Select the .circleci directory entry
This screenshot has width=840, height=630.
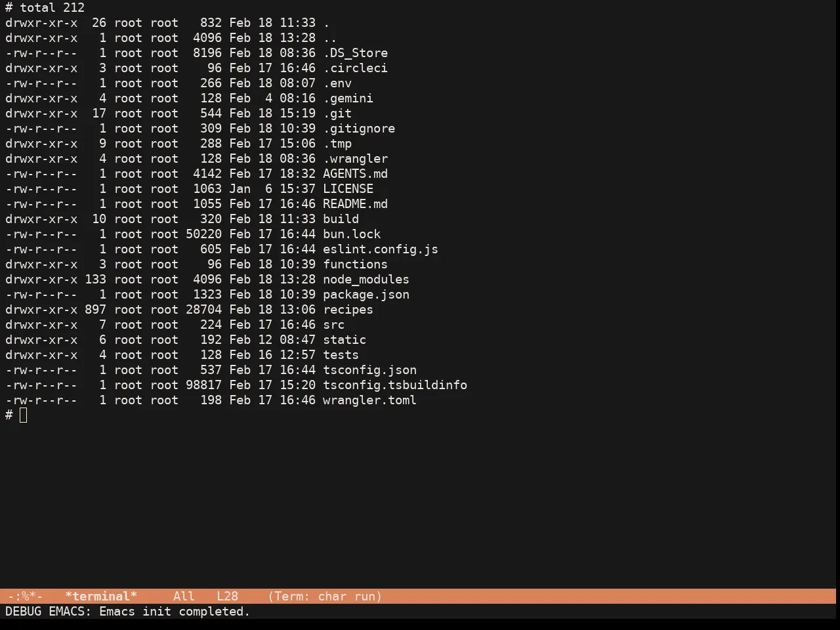355,68
